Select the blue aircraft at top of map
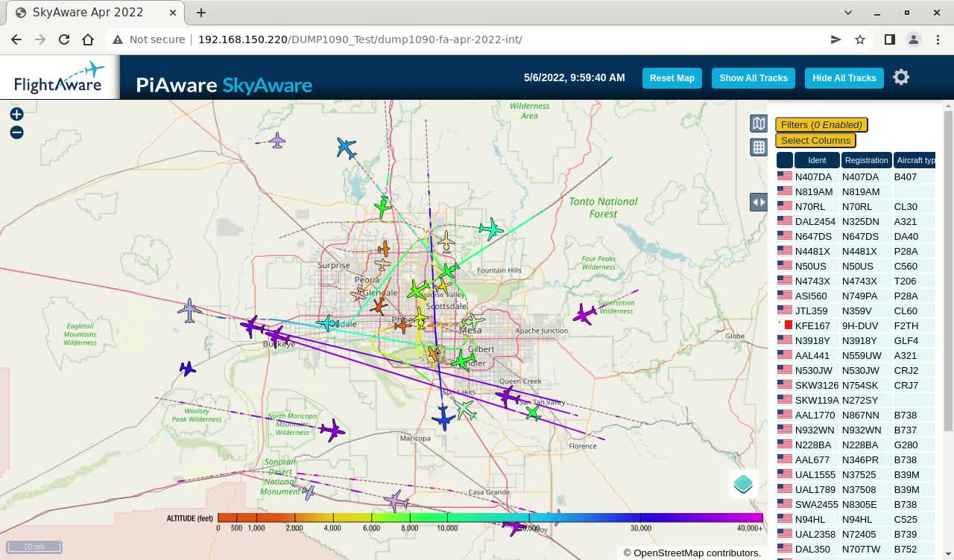Viewport: 954px width, 560px height. (346, 147)
